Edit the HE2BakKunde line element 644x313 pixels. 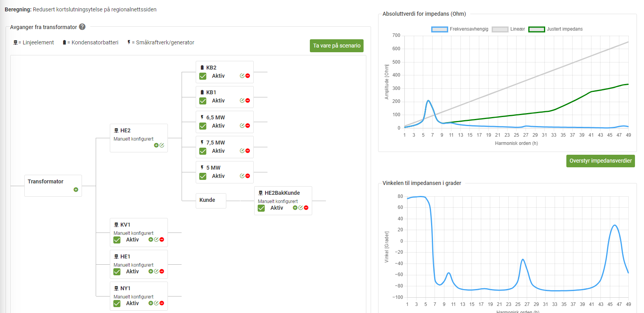[x=300, y=208]
